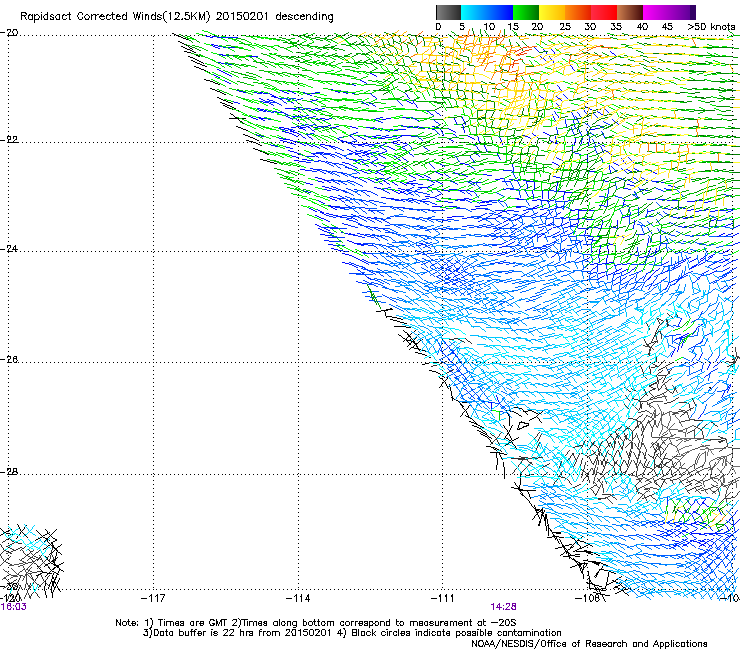740x650 pixels.
Task: Click the legend label '10'
Action: tap(489, 27)
